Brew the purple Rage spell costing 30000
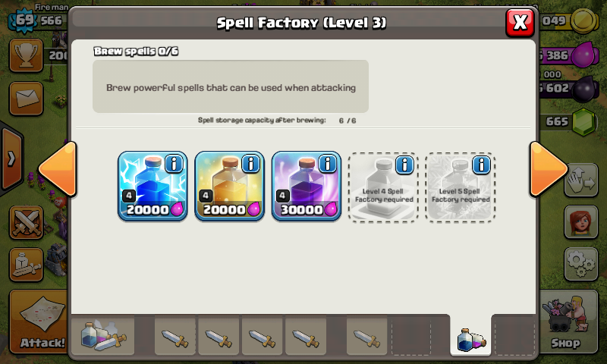607x364 pixels. click(307, 186)
